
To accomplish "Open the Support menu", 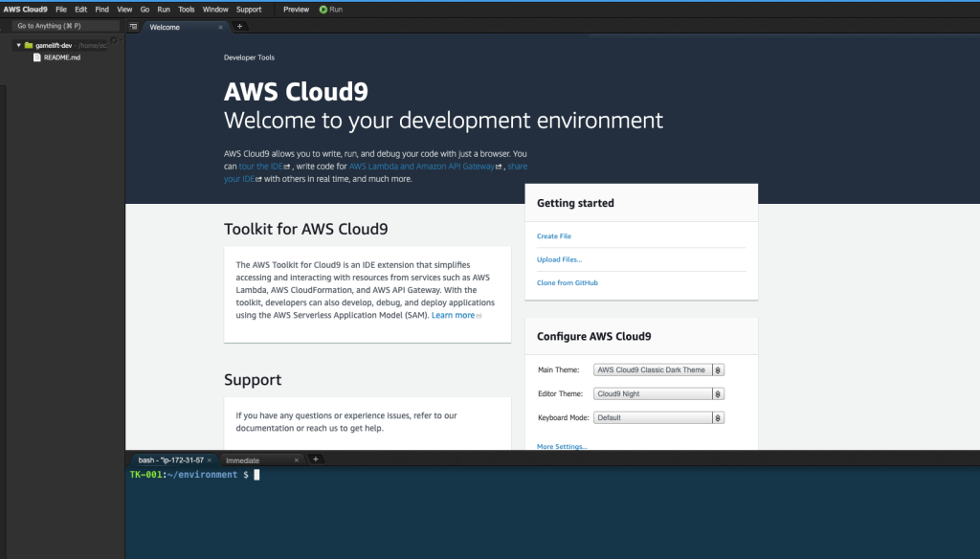I will [249, 10].
